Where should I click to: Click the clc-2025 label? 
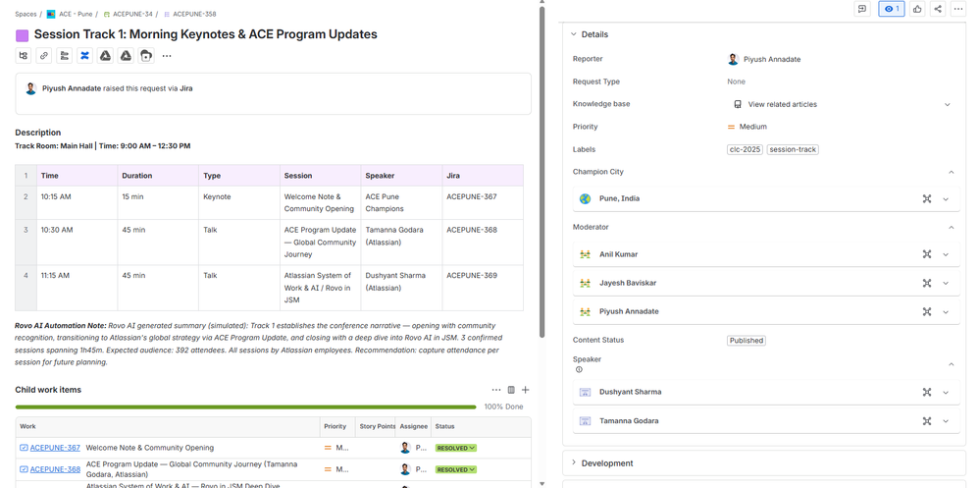(745, 149)
